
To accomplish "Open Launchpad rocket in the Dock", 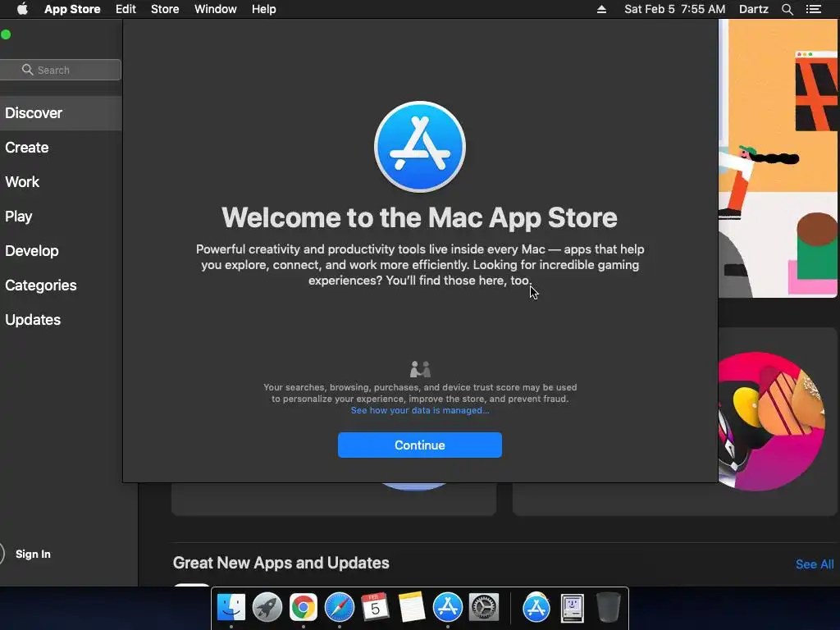I will [267, 607].
